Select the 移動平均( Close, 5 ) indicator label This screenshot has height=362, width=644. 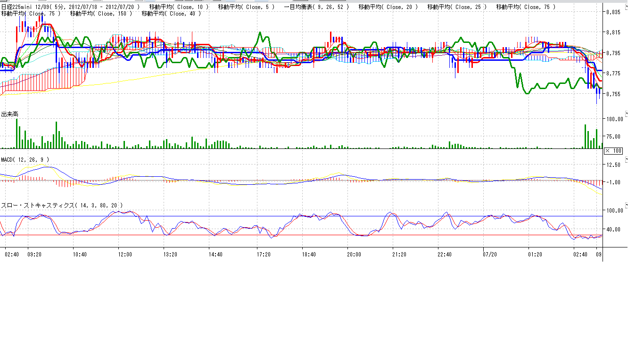click(x=246, y=7)
